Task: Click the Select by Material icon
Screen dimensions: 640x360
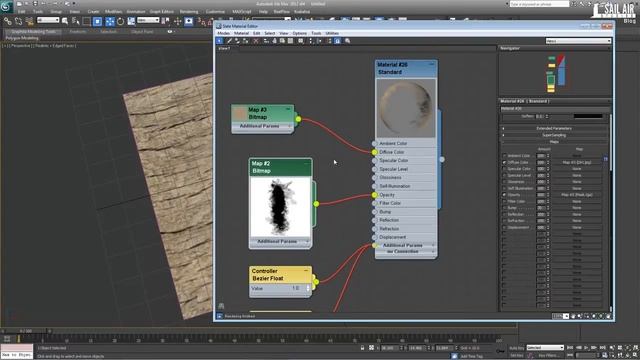Action: (348, 41)
